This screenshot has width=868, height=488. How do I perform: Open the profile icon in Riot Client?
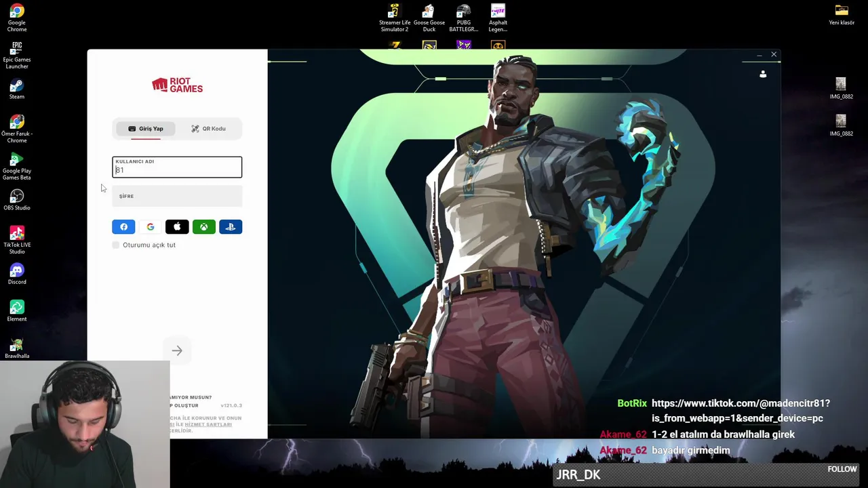coord(763,74)
